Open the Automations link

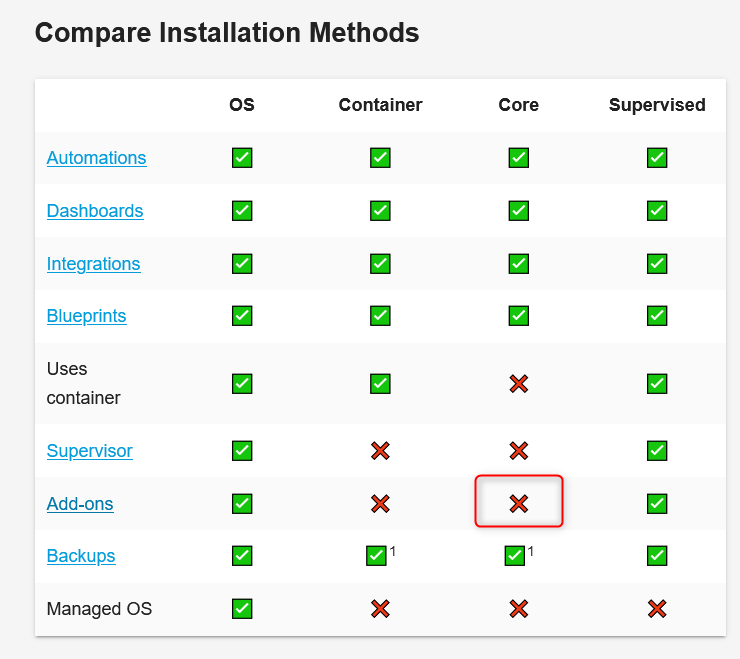point(96,158)
